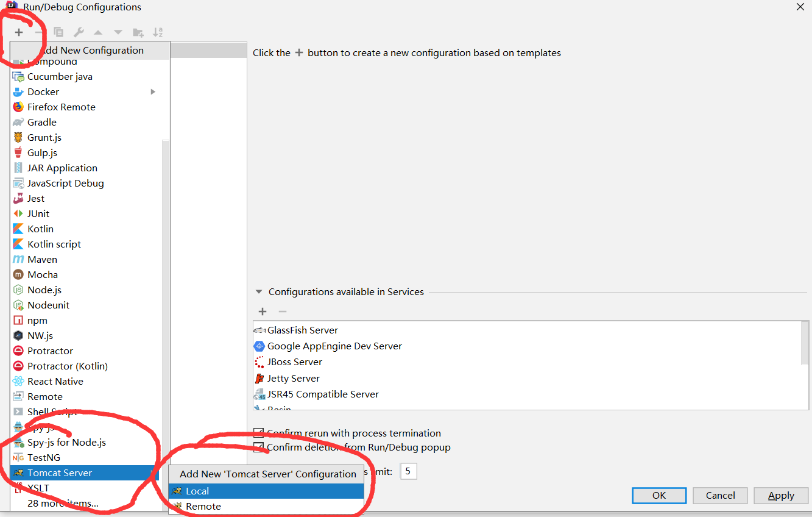Click the Copy Configuration toolbar icon

click(58, 32)
